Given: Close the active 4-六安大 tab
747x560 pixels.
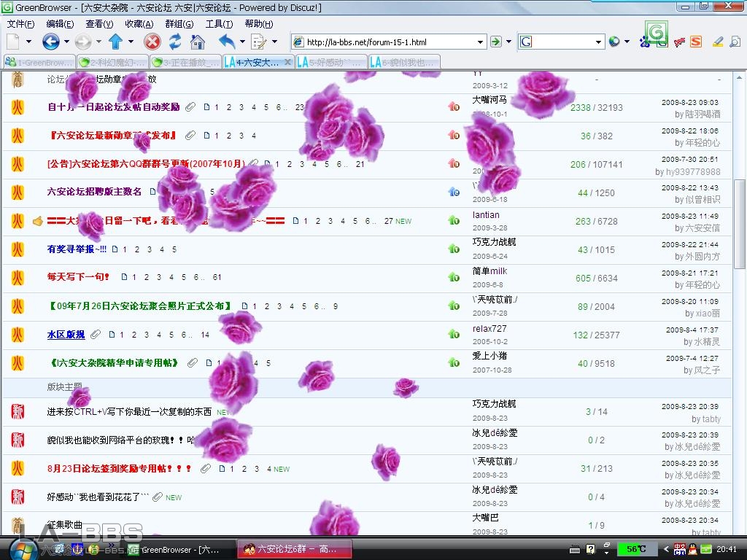Looking at the screenshot, I should coord(288,63).
